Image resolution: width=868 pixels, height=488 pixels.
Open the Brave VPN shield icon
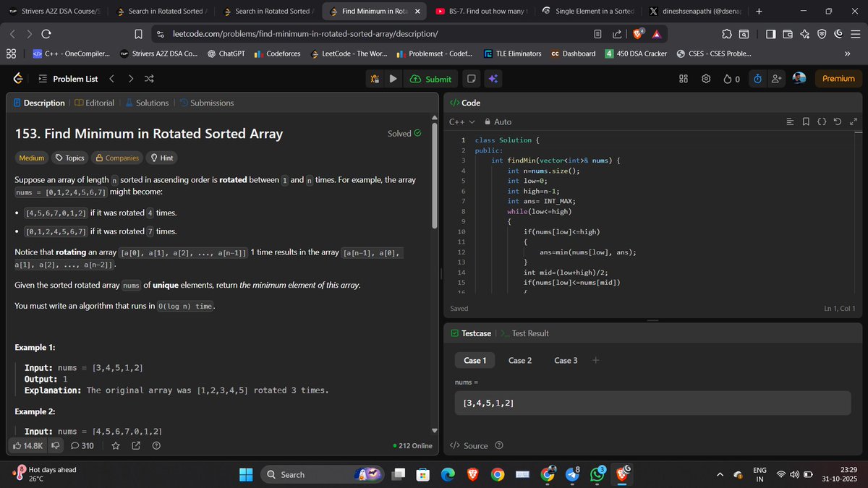point(822,34)
